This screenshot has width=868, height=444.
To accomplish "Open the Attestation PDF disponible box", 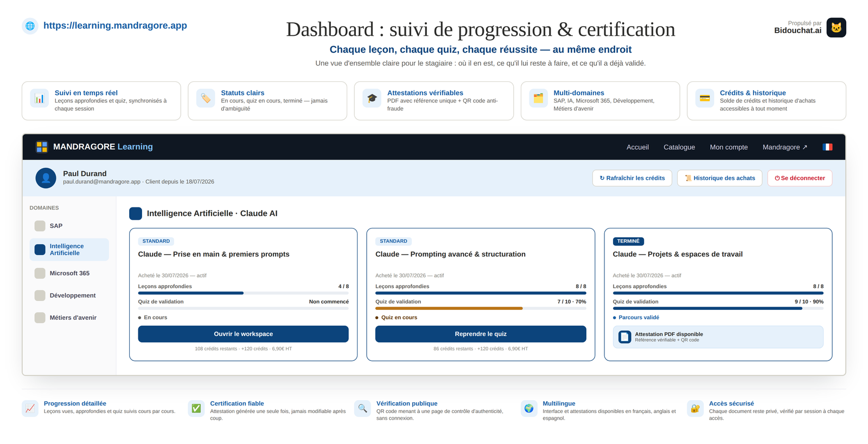I will coord(718,337).
